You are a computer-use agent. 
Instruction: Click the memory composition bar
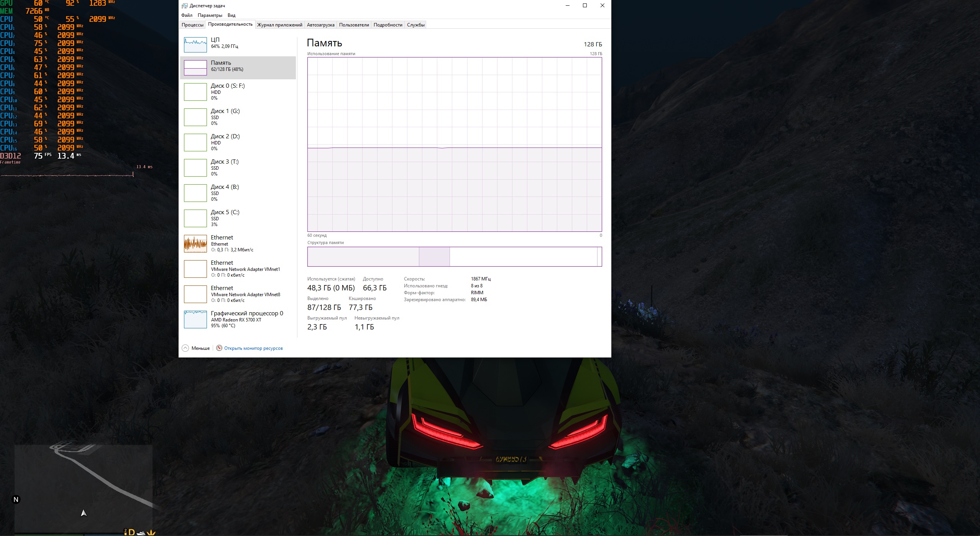454,257
